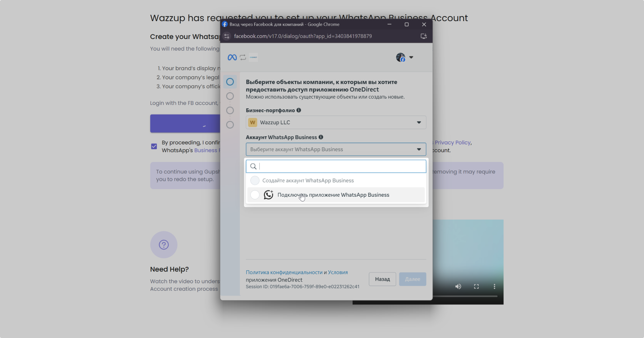The height and width of the screenshot is (338, 644).
Task: Open the Facebook profile avatar menu
Action: (x=401, y=57)
